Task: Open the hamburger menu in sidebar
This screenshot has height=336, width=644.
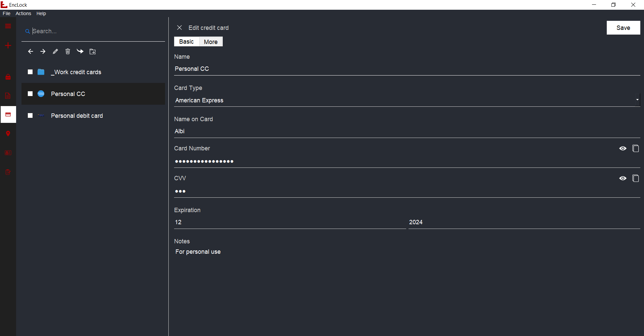Action: point(8,26)
